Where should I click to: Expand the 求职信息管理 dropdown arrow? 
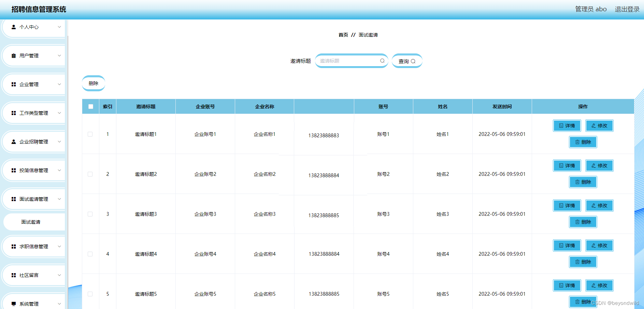[x=60, y=247]
